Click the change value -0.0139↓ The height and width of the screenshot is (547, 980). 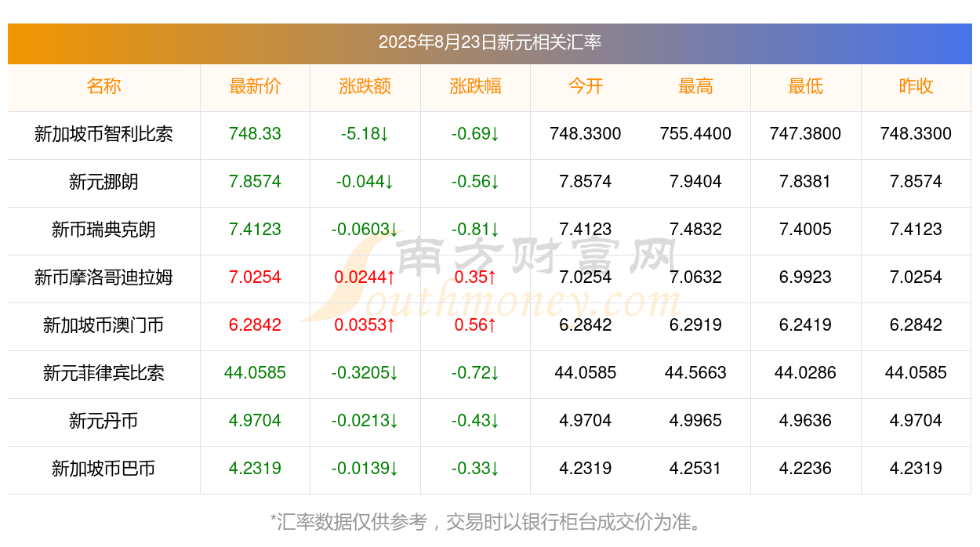(x=365, y=469)
